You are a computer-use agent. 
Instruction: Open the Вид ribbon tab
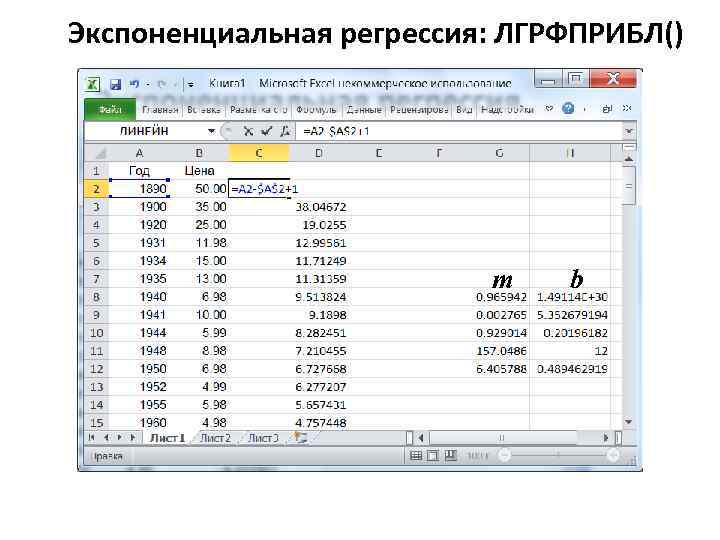pos(464,109)
